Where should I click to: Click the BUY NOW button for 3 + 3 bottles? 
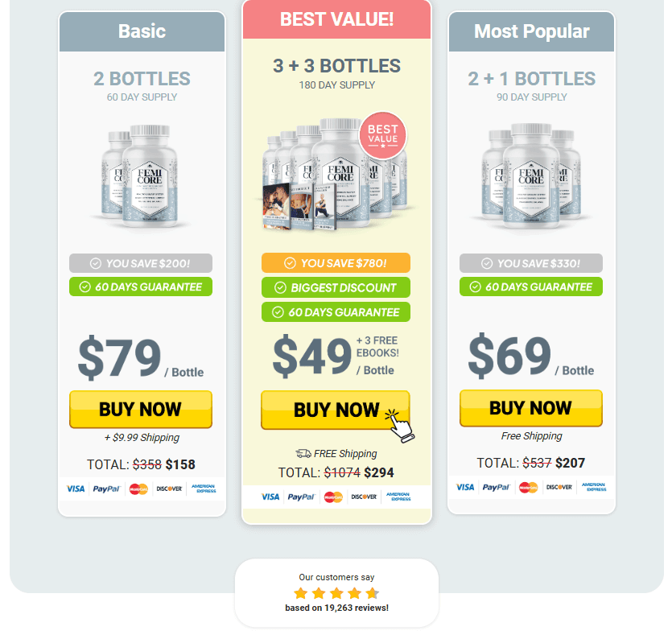pos(336,410)
